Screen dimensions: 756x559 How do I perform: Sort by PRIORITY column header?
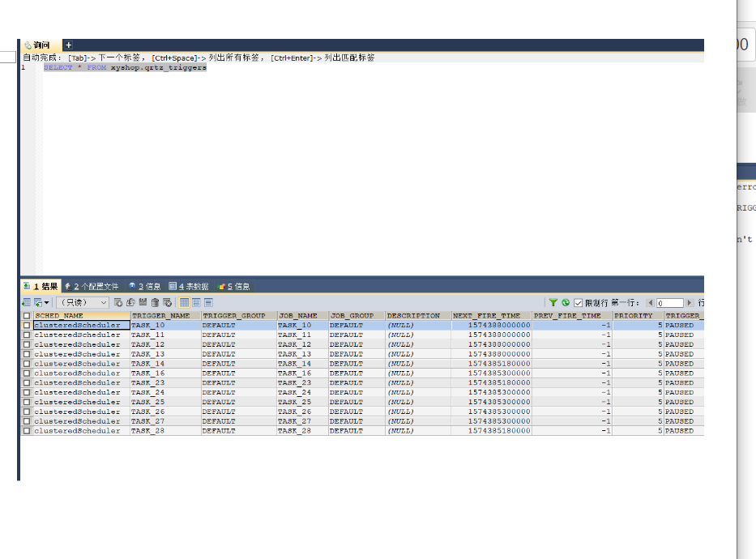pyautogui.click(x=638, y=316)
